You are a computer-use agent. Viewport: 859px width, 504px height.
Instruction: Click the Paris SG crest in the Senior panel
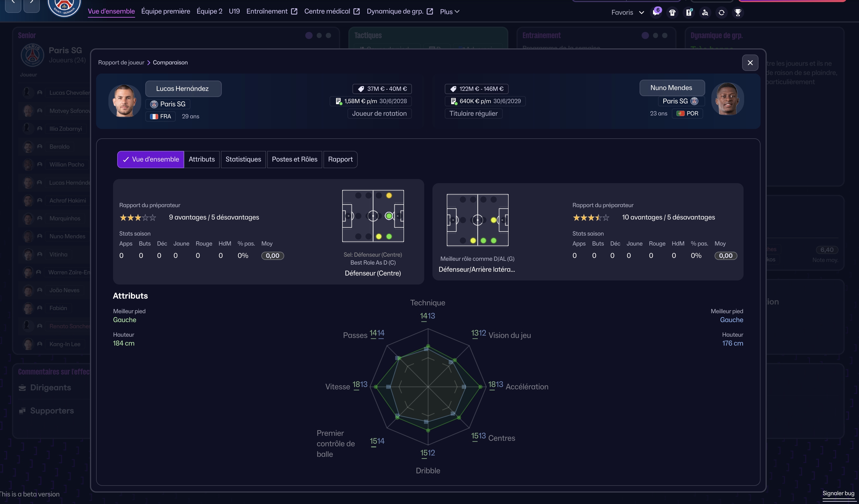coord(33,55)
